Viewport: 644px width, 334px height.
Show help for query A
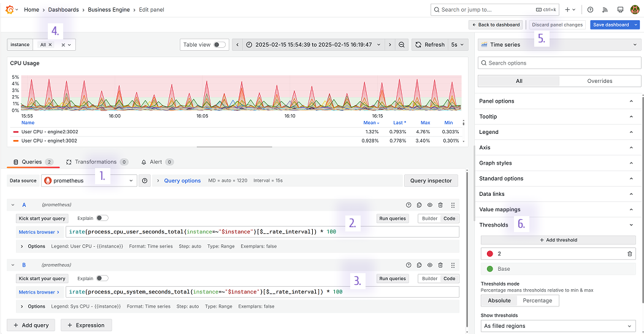408,205
